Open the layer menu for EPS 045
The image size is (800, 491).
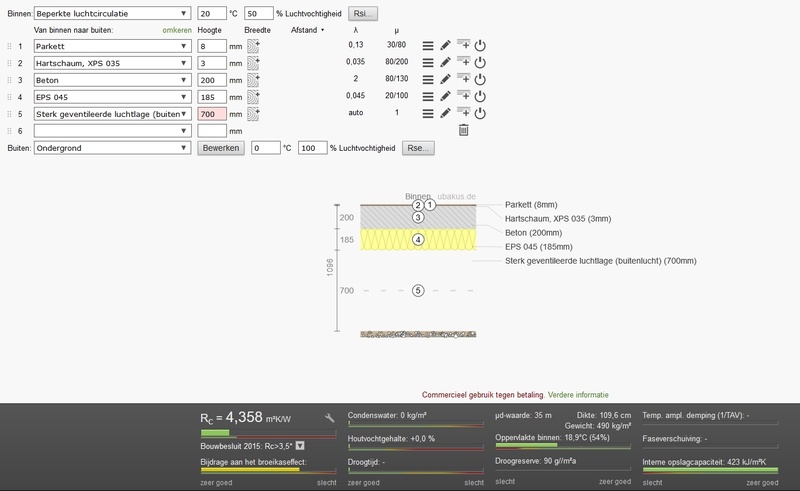(428, 96)
